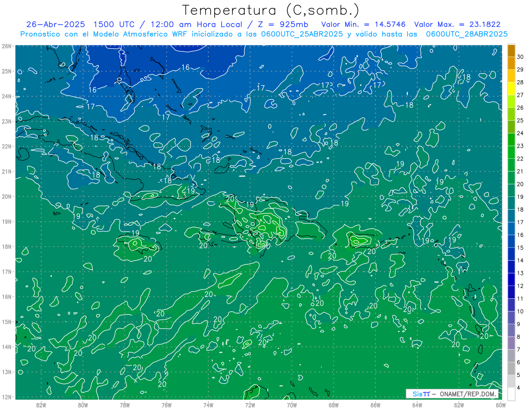The height and width of the screenshot is (411, 532).
Task: Click the "29" label on the color scale
Action: pos(520,70)
